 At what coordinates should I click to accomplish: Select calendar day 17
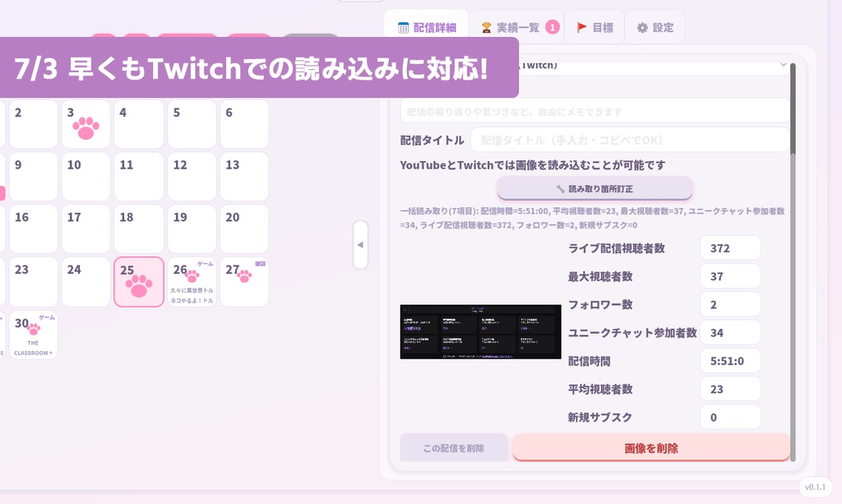(x=86, y=229)
